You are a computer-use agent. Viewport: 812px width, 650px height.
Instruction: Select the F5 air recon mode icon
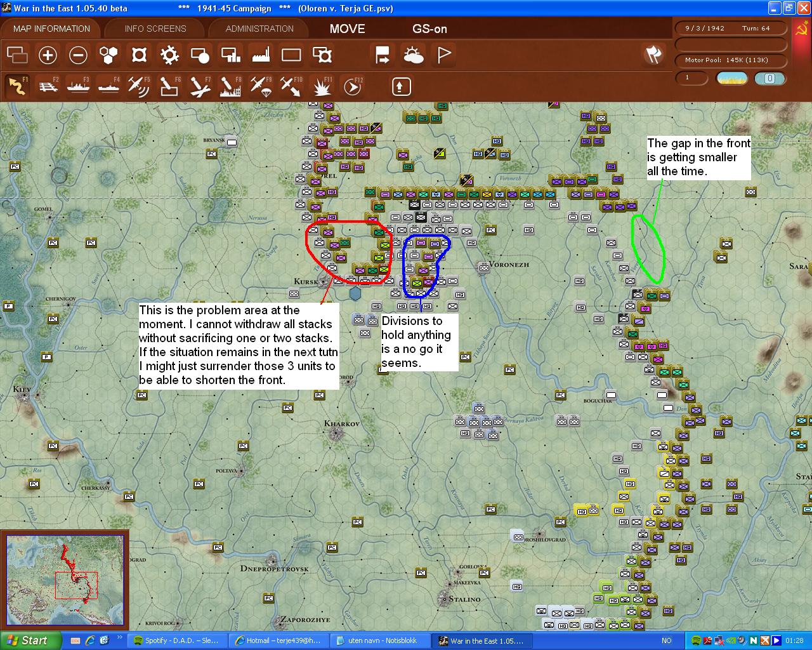tap(139, 86)
